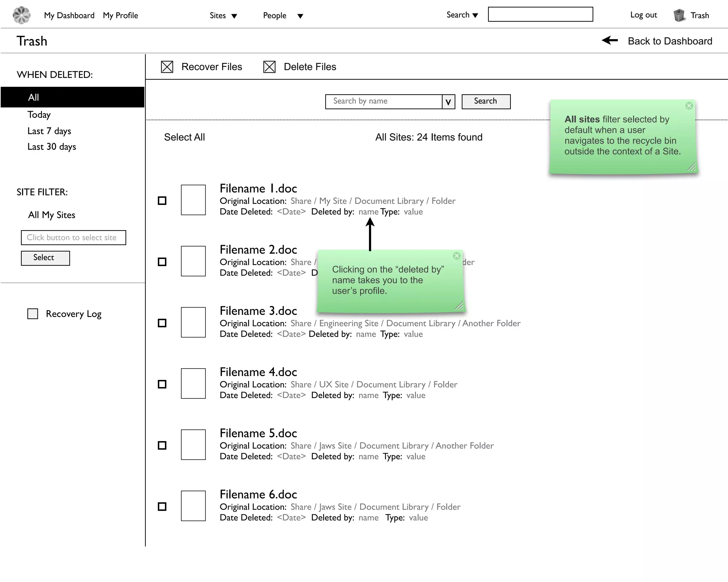Click the Back to Dashboard arrow icon
This screenshot has height=582, width=728.
(610, 41)
